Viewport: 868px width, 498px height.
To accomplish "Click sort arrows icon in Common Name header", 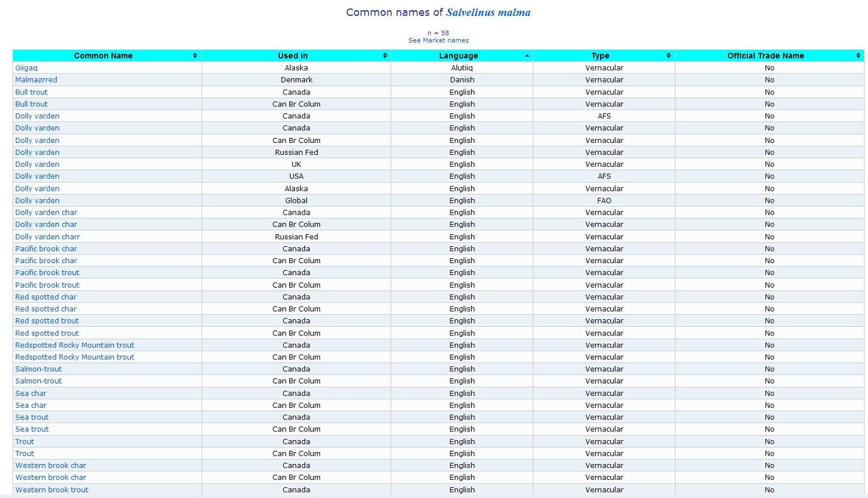I will (x=195, y=56).
